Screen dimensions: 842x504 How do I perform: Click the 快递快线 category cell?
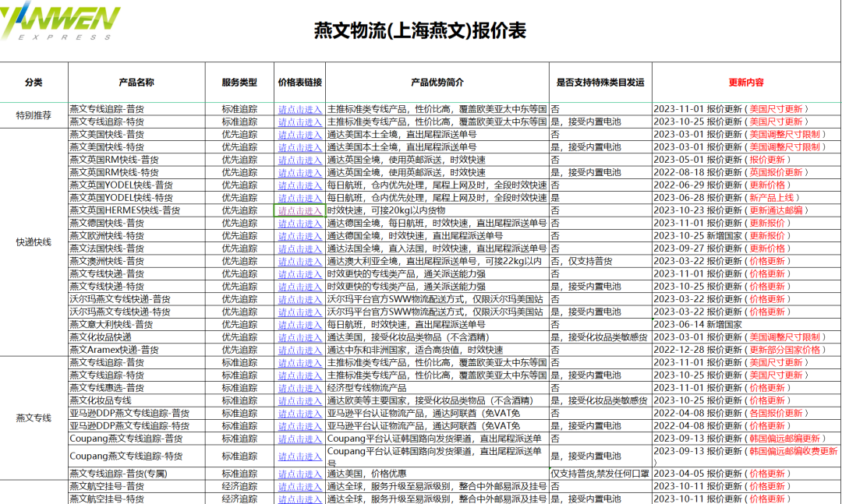click(34, 242)
